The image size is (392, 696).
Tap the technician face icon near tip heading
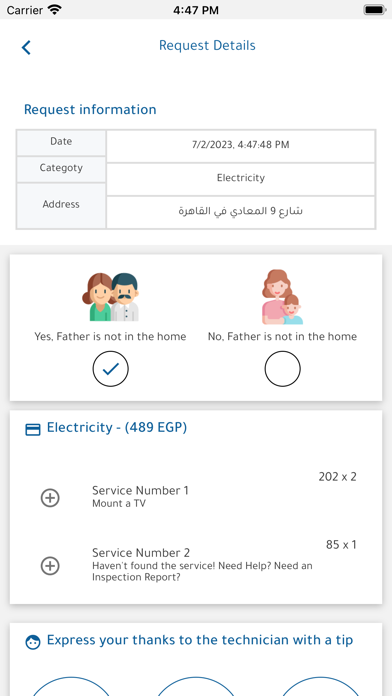point(33,642)
